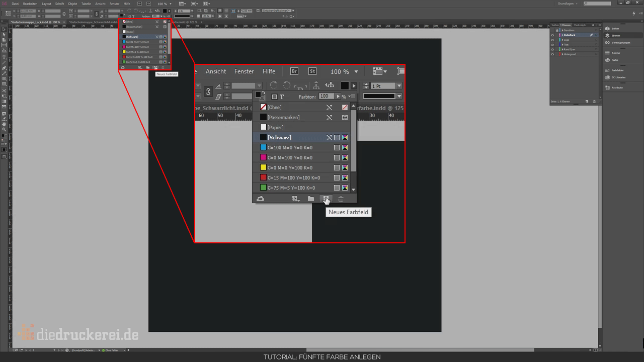Hide the Rand Cyan layer
This screenshot has height=362, width=644.
point(552,49)
